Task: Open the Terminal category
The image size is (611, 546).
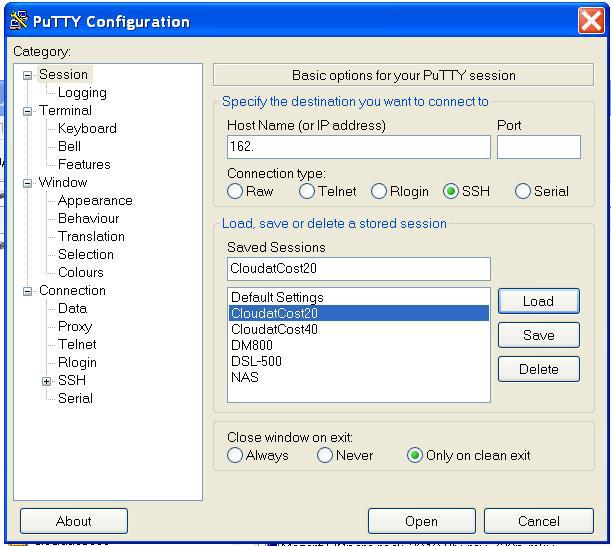Action: click(65, 111)
